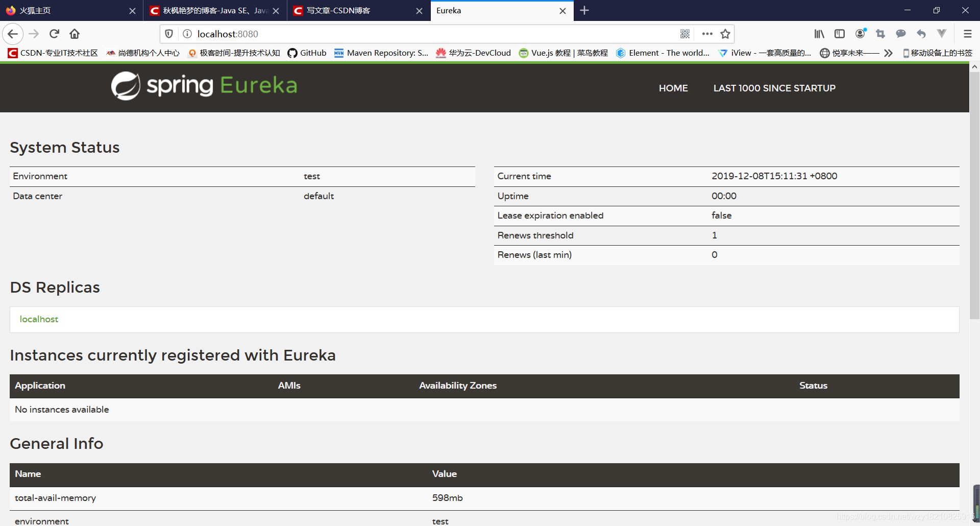Switch to the 火狐主页 tab
The height and width of the screenshot is (526, 980).
point(71,10)
